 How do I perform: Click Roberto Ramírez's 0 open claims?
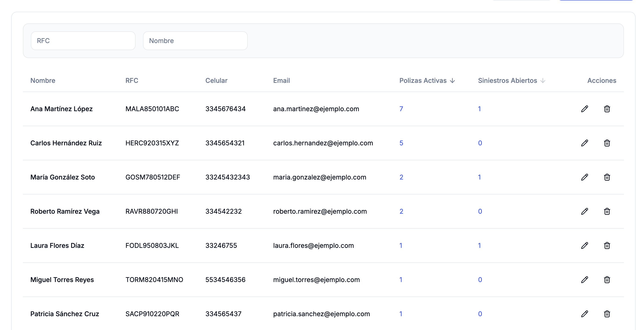[x=480, y=211]
